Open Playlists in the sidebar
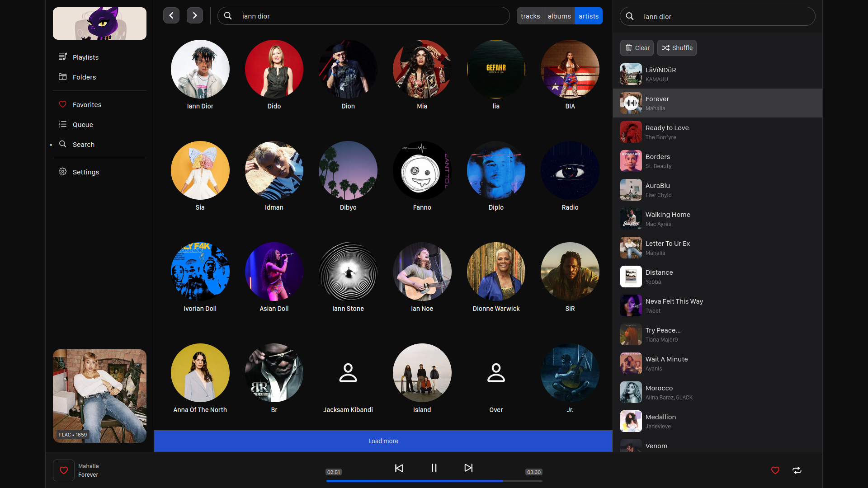This screenshot has width=868, height=488. tap(85, 57)
